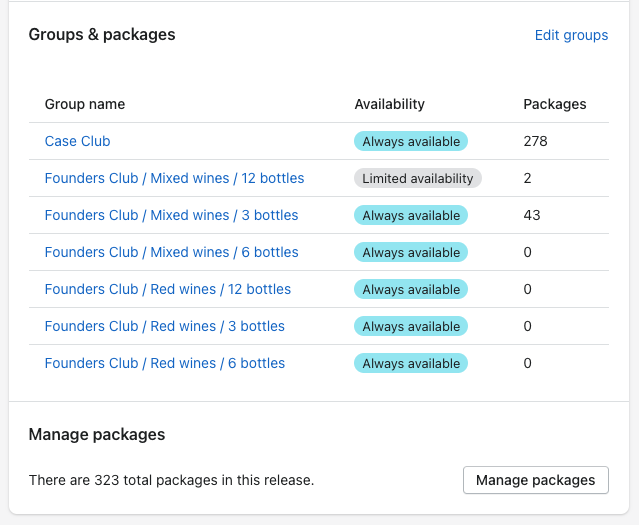Click the Availability column header
The image size is (639, 525).
389,104
